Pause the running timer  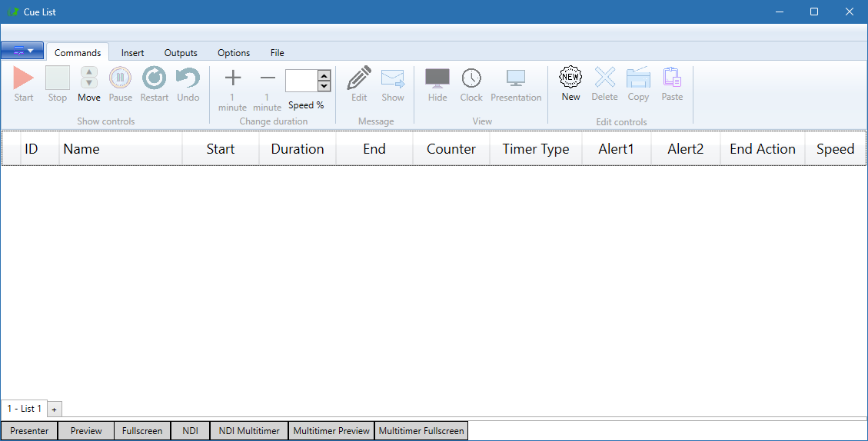120,84
